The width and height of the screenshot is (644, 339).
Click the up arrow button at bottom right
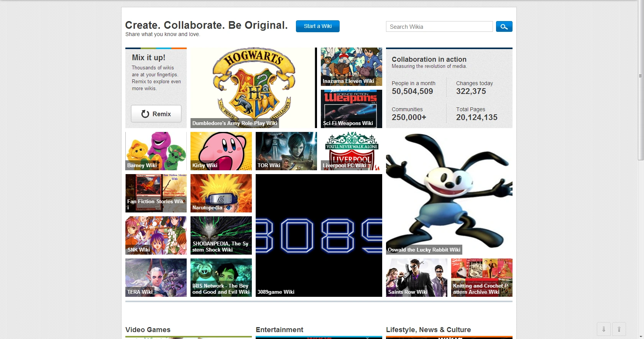click(619, 329)
